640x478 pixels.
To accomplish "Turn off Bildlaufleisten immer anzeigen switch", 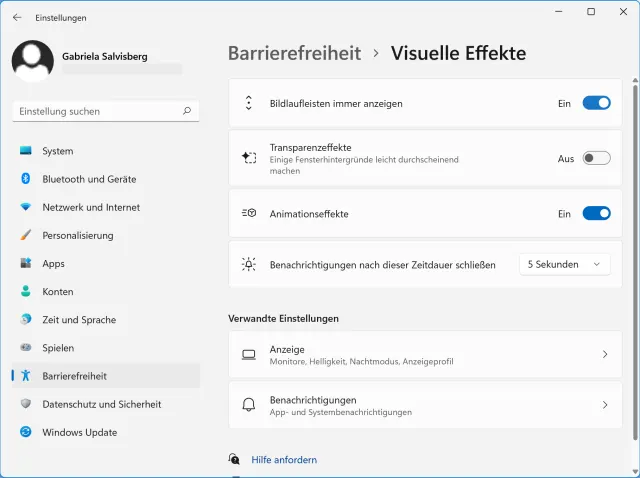I will pos(596,103).
